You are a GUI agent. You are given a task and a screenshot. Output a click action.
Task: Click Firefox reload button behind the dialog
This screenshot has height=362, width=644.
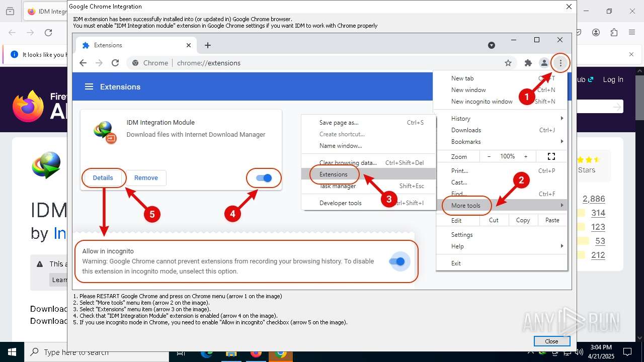point(48,33)
